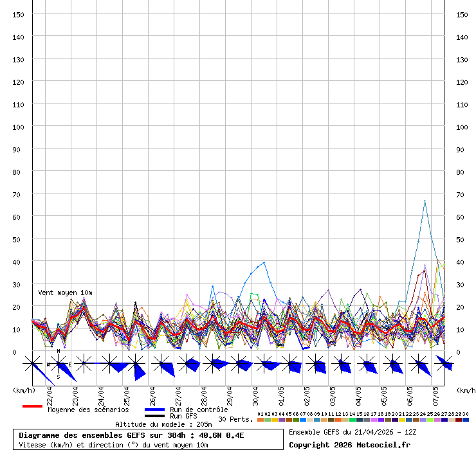The image size is (476, 450).
Task: Click the Run GFS legend label
Action: tap(183, 417)
